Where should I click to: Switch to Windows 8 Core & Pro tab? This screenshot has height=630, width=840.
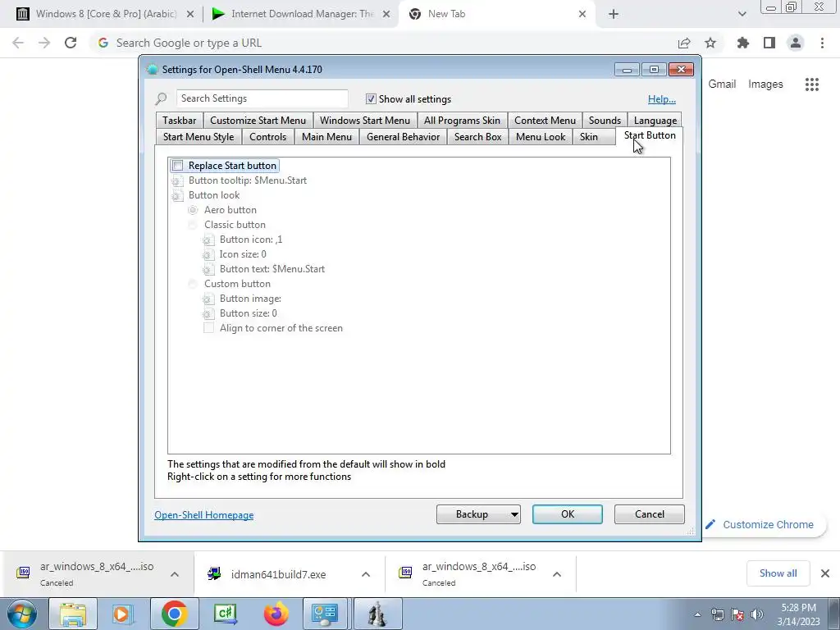click(x=106, y=14)
